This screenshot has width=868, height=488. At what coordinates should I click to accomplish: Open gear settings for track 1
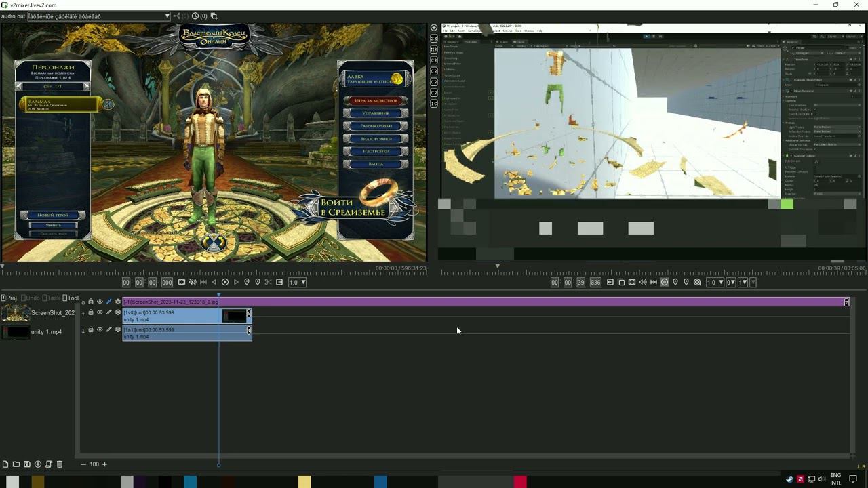(x=118, y=330)
